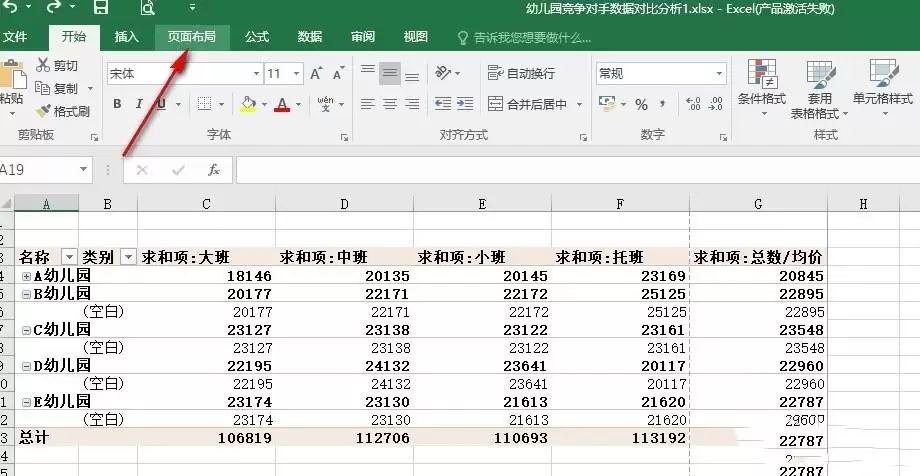920x476 pixels.
Task: Apply yellow fill color bucket
Action: click(x=248, y=104)
